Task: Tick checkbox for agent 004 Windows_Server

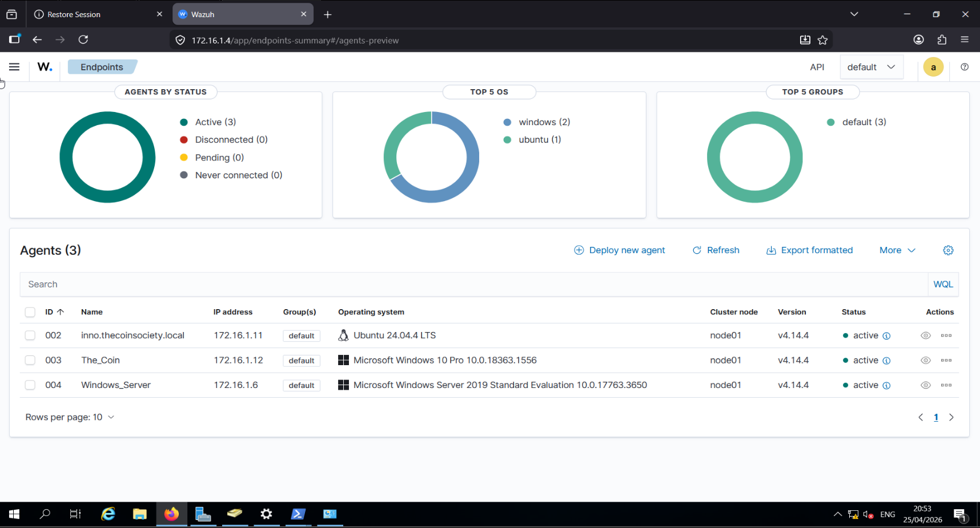Action: (x=30, y=385)
